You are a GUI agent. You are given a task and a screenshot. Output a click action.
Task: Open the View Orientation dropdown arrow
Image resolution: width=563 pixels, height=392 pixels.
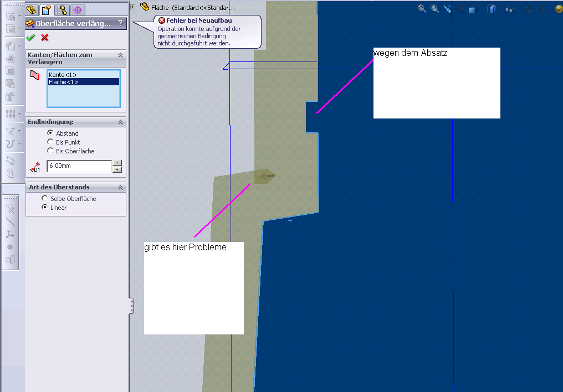tap(481, 9)
